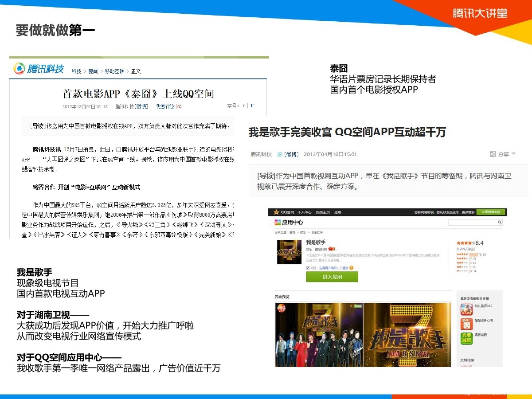This screenshot has width=532, height=399.
Task: Click the Weibo icon beside 微博 link
Action: click(x=280, y=154)
